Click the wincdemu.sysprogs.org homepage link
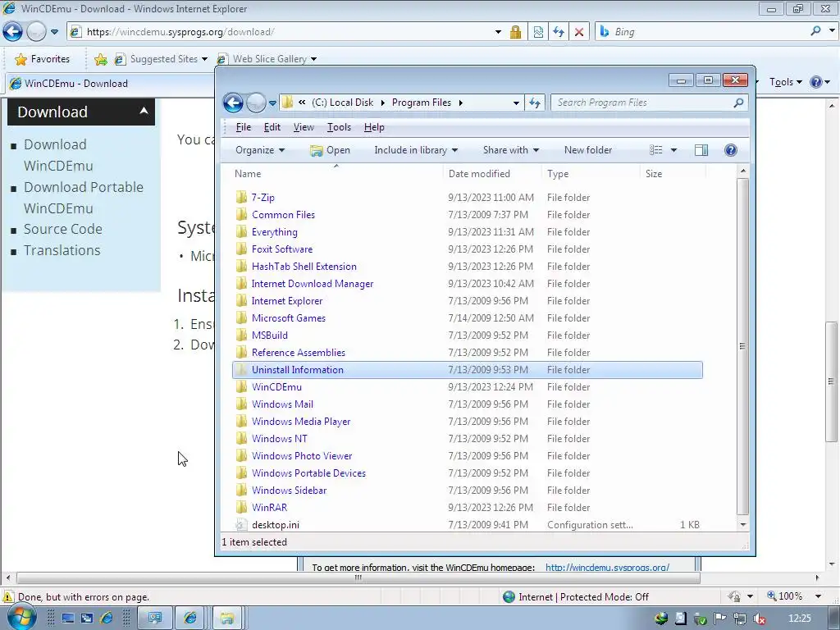 pyautogui.click(x=607, y=568)
